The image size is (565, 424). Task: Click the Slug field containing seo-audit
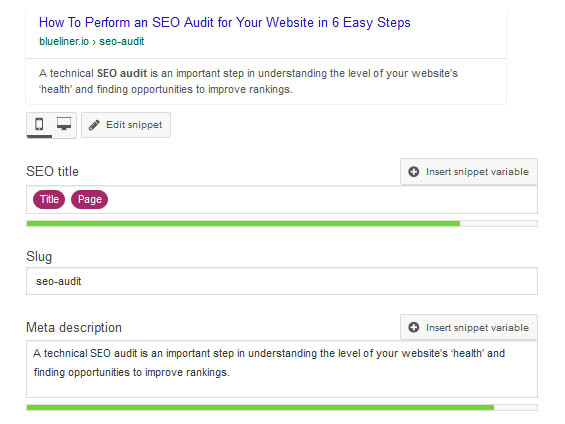[x=282, y=281]
